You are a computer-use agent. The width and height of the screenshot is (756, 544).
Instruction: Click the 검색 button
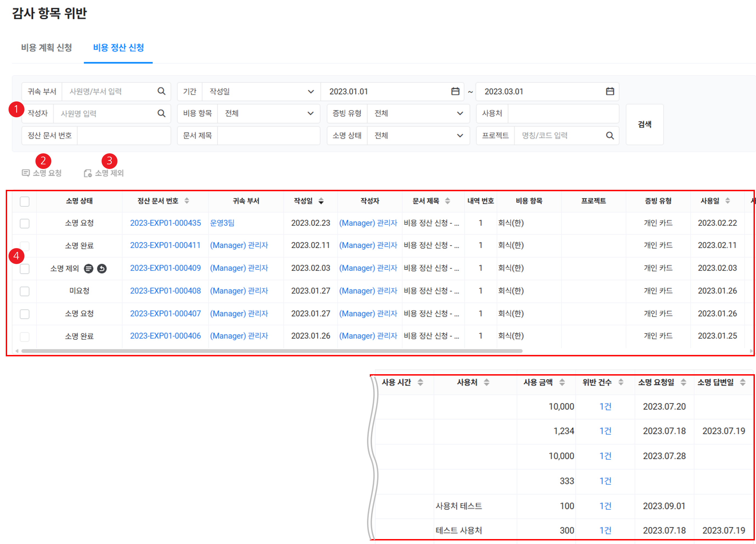(x=644, y=124)
